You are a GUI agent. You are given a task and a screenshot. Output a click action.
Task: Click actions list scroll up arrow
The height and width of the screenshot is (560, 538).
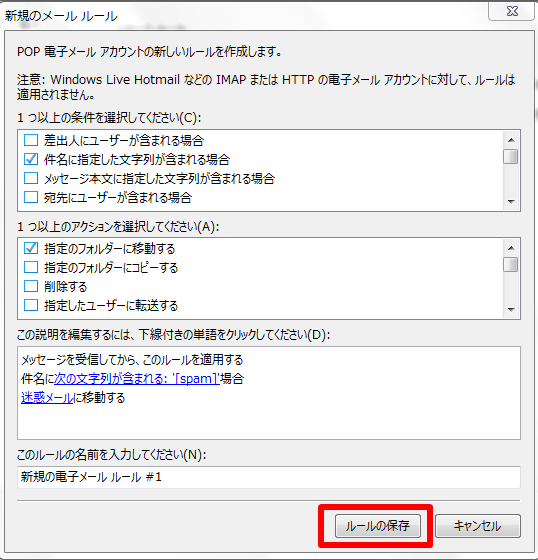point(511,248)
